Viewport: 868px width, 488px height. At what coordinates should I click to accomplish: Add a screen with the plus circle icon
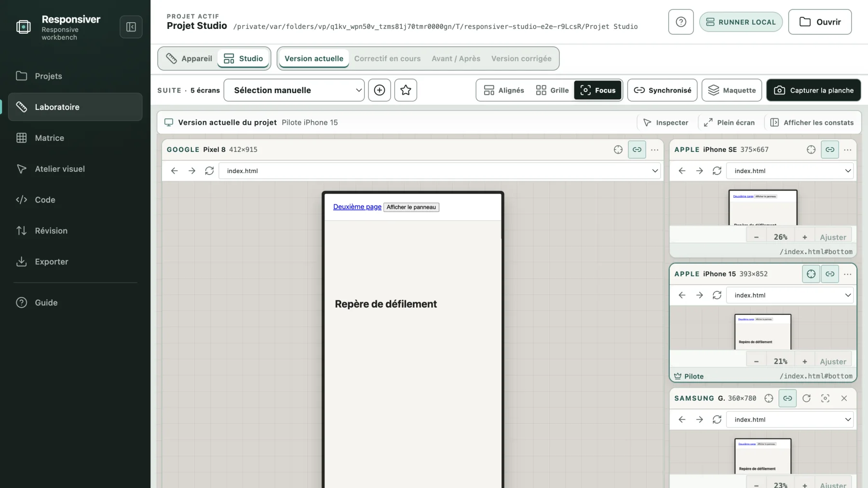point(380,90)
